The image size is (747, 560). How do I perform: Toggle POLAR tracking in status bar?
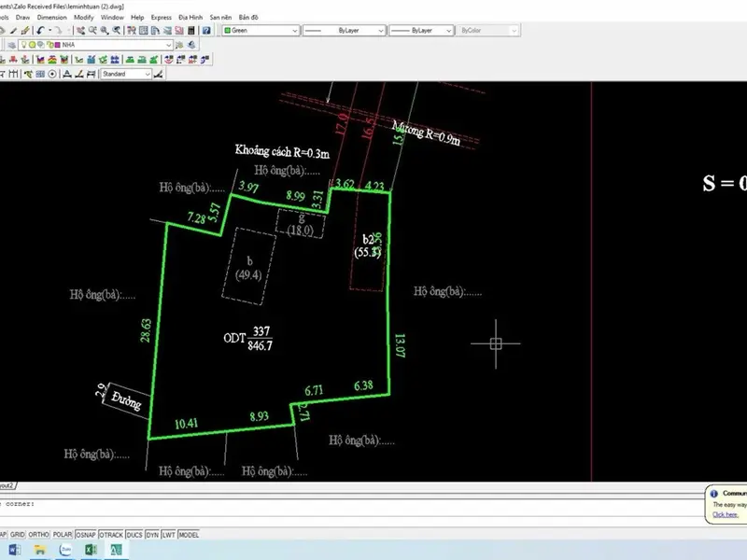63,535
